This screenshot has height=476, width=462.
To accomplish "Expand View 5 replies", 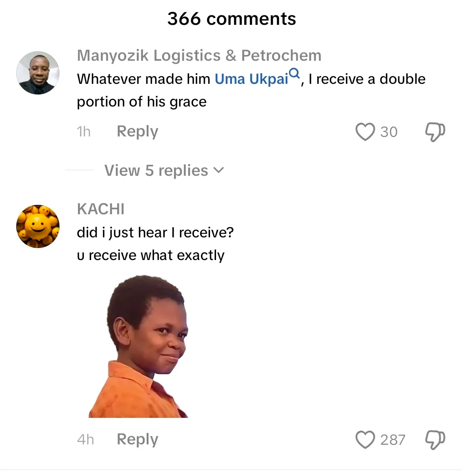I will pyautogui.click(x=156, y=171).
